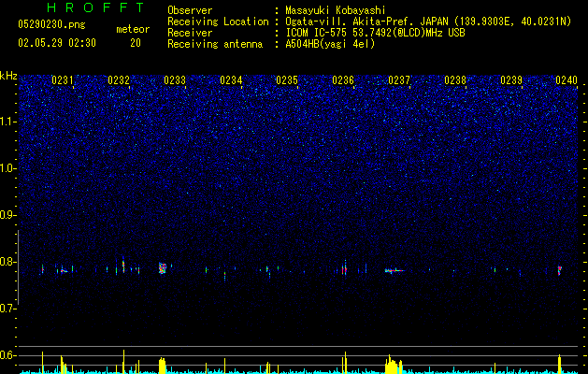Click the 0.8 frequency axis label
The width and height of the screenshot is (588, 374).
click(7, 262)
